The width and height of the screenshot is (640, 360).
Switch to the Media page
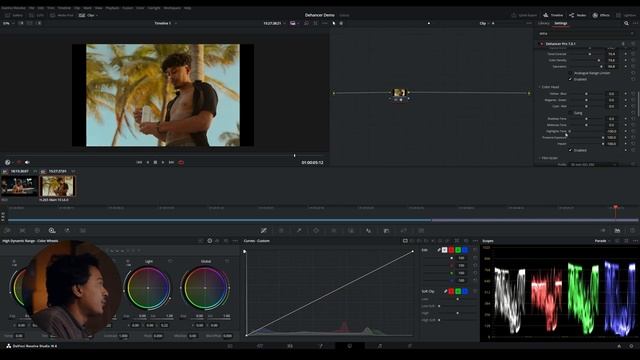pos(230,346)
